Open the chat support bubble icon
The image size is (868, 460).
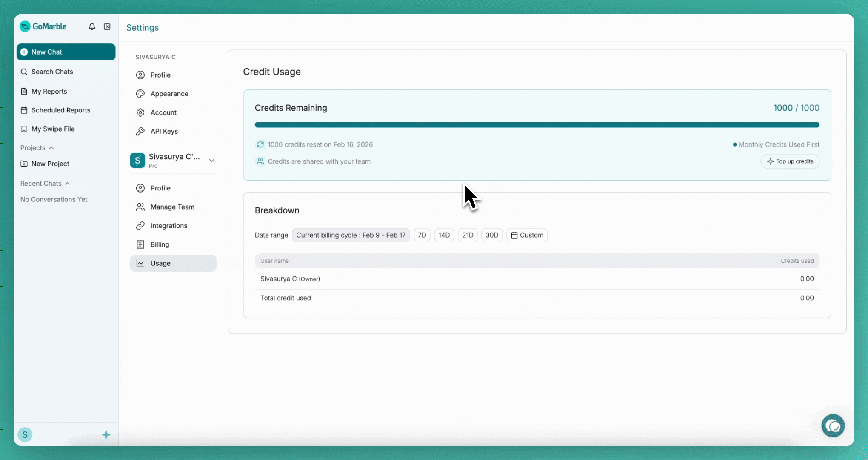pos(833,425)
